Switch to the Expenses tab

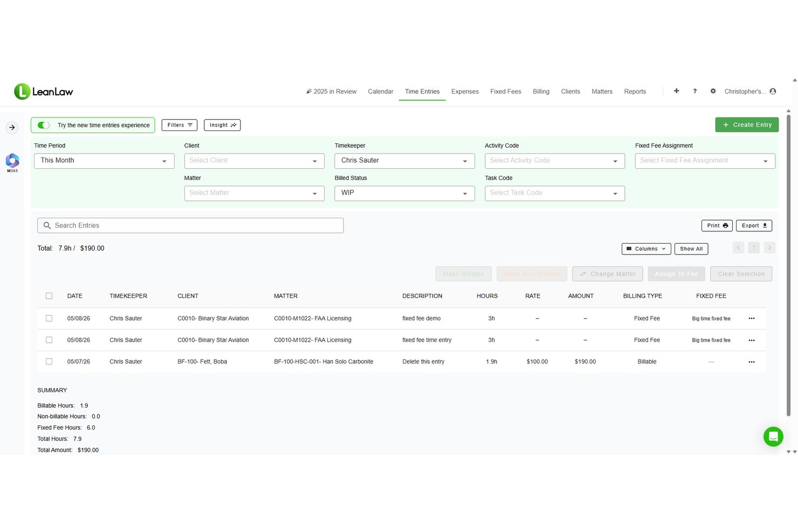(465, 92)
